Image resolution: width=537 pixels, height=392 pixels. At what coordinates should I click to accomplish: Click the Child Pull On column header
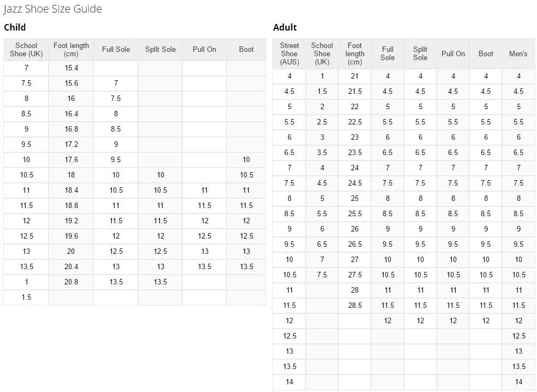(x=205, y=50)
